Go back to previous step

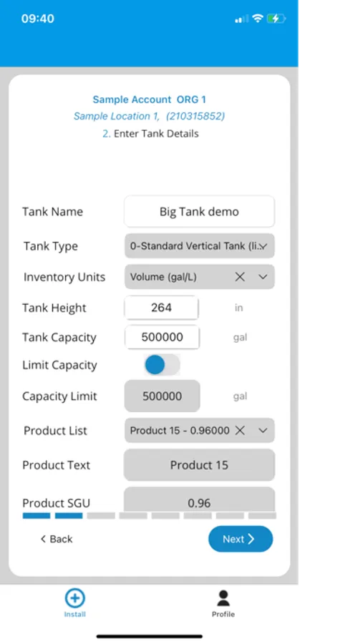(57, 539)
